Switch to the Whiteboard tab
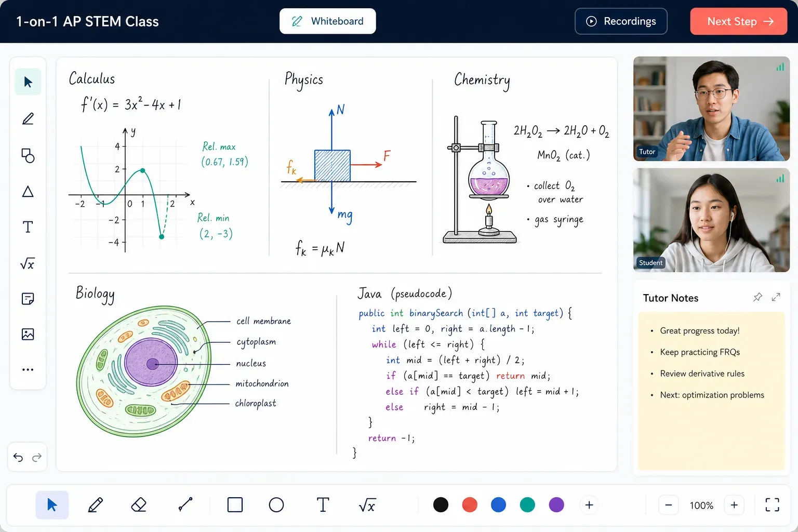 click(x=328, y=21)
